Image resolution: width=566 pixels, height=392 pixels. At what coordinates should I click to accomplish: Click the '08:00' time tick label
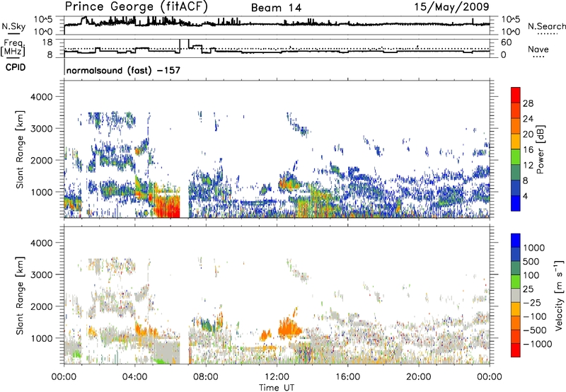coord(206,377)
